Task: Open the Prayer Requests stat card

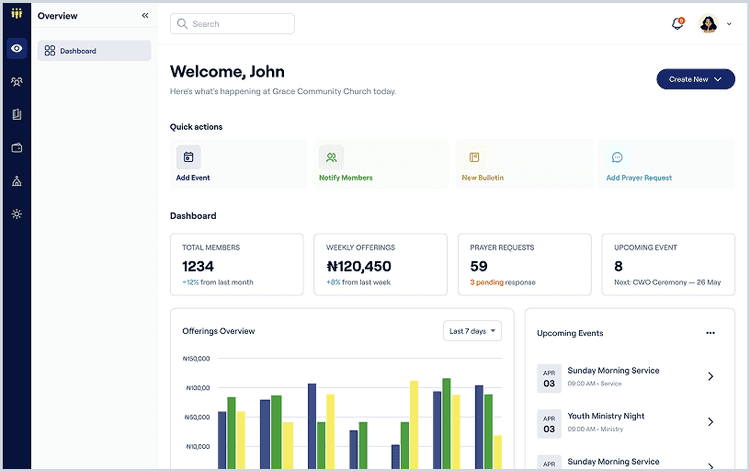Action: 525,264
